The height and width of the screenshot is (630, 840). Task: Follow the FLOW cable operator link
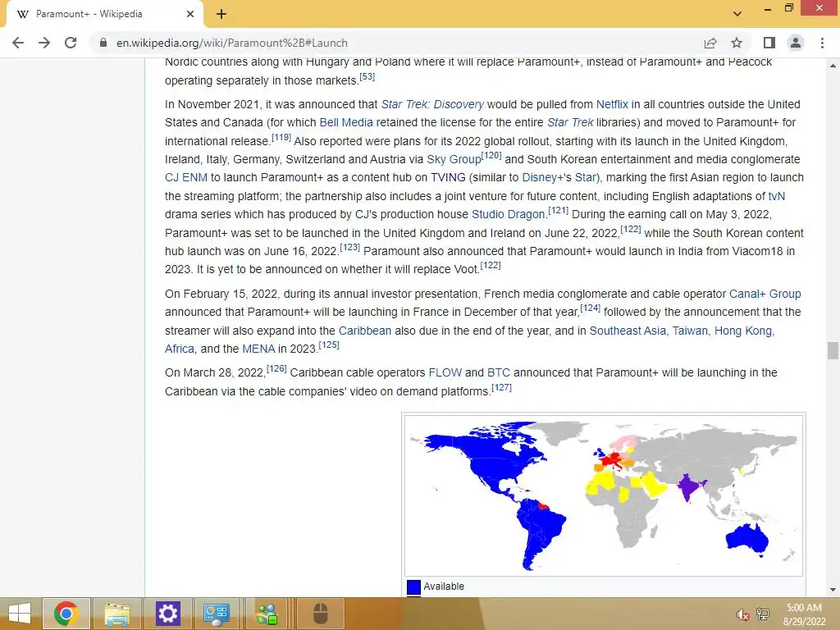coord(445,373)
